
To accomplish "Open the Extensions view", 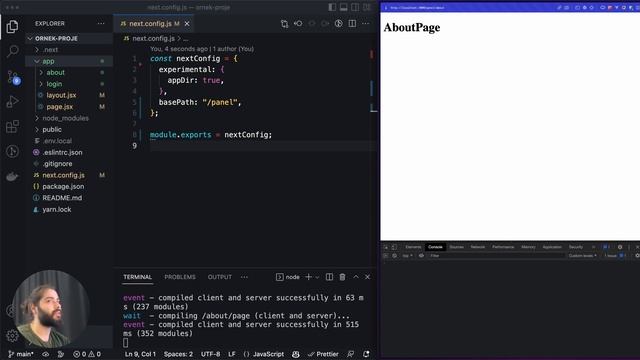I will pyautogui.click(x=12, y=127).
